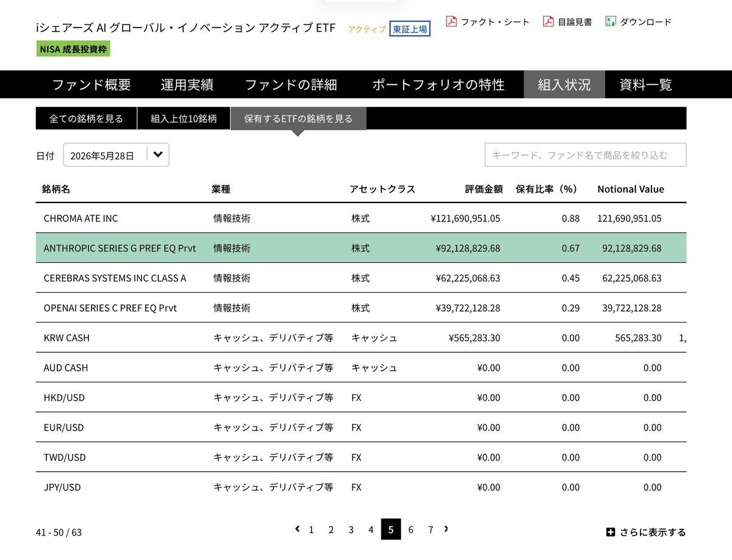Click the ダウンロード link text
732x560 pixels.
(x=645, y=22)
